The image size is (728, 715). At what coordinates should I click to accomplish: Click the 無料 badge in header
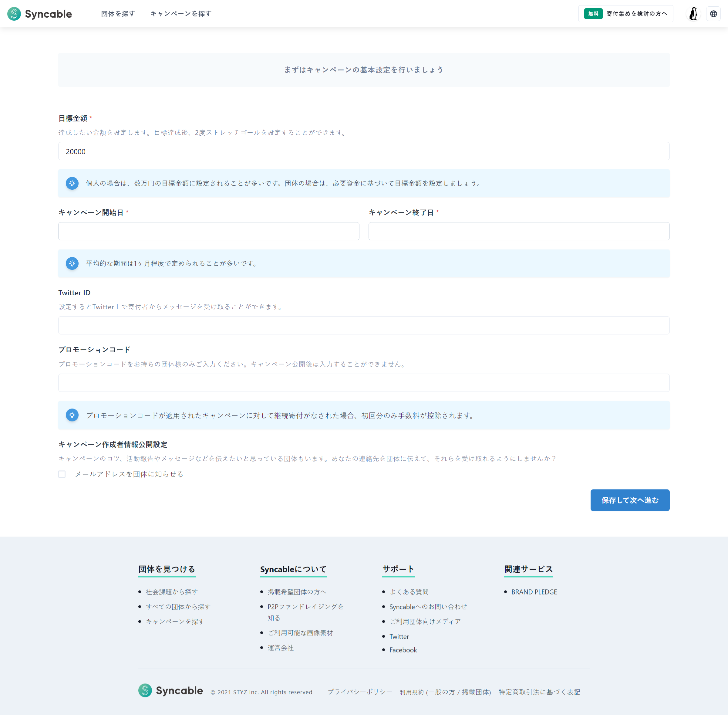(x=593, y=14)
